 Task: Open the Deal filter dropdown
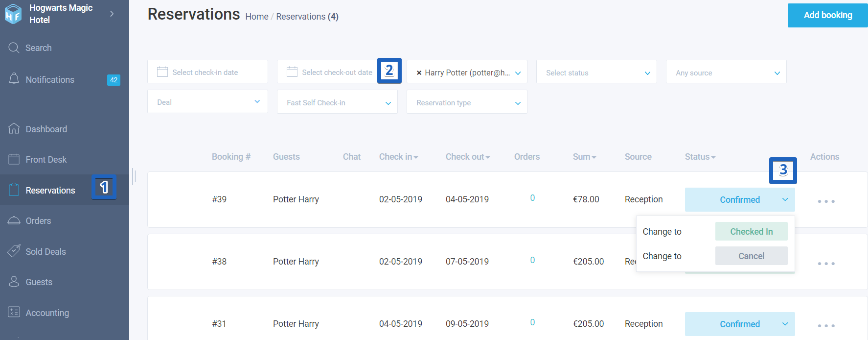click(207, 101)
